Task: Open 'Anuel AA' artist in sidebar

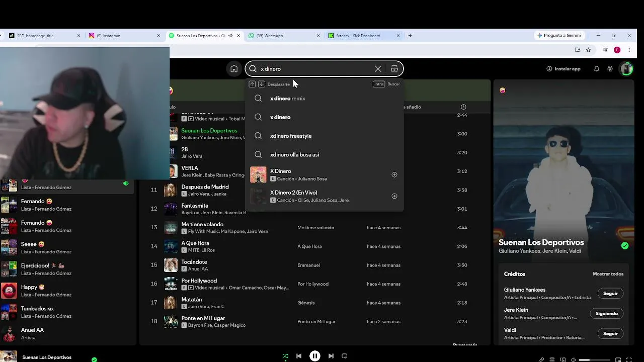Action: (68, 334)
